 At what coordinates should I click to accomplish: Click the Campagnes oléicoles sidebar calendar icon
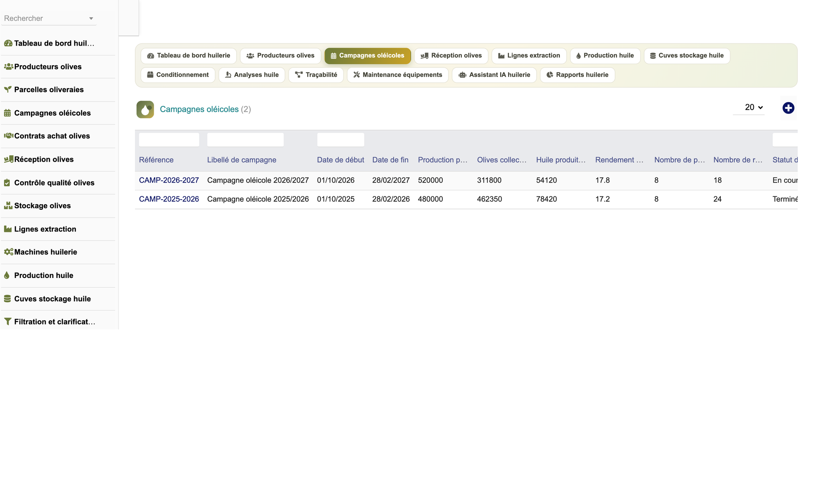pyautogui.click(x=8, y=113)
